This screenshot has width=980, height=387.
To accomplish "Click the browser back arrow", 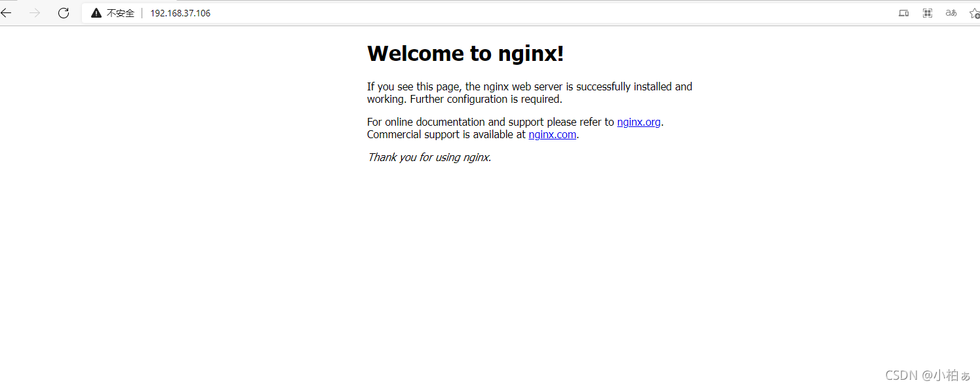I will [6, 12].
